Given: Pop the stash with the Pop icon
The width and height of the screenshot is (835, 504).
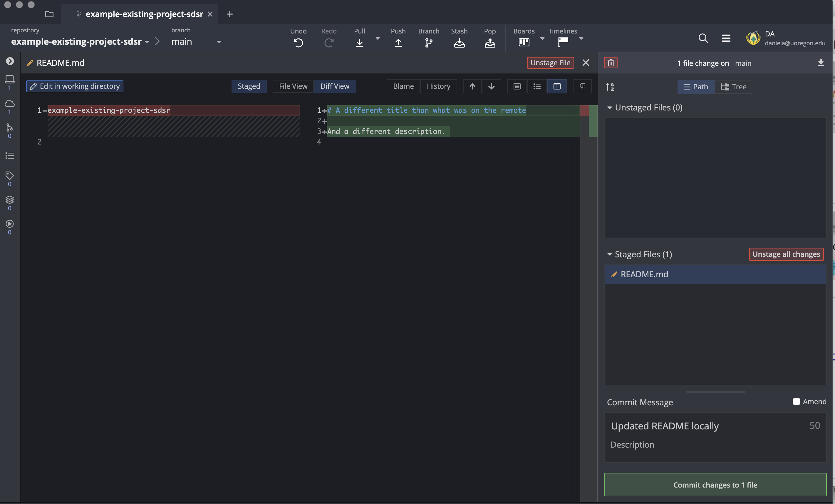Looking at the screenshot, I should [490, 43].
